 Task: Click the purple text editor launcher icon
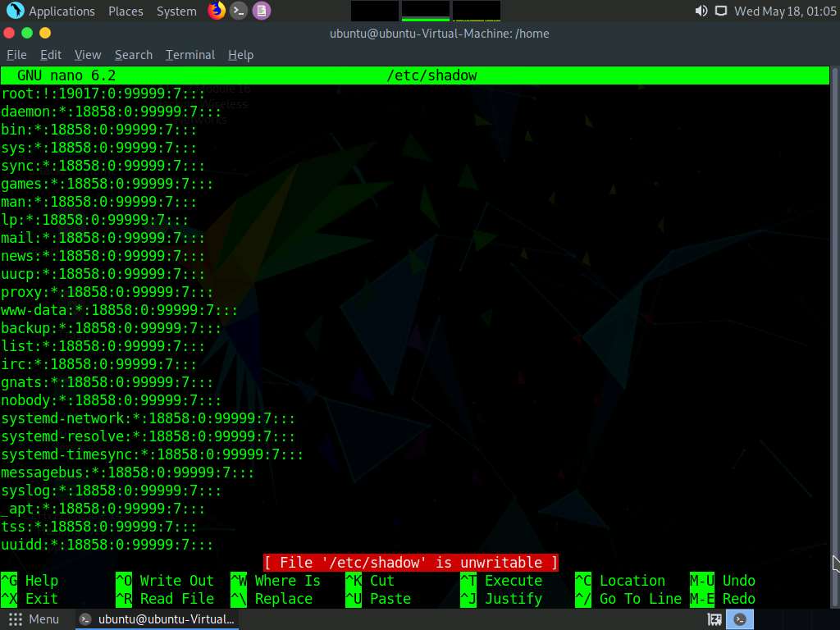tap(261, 11)
